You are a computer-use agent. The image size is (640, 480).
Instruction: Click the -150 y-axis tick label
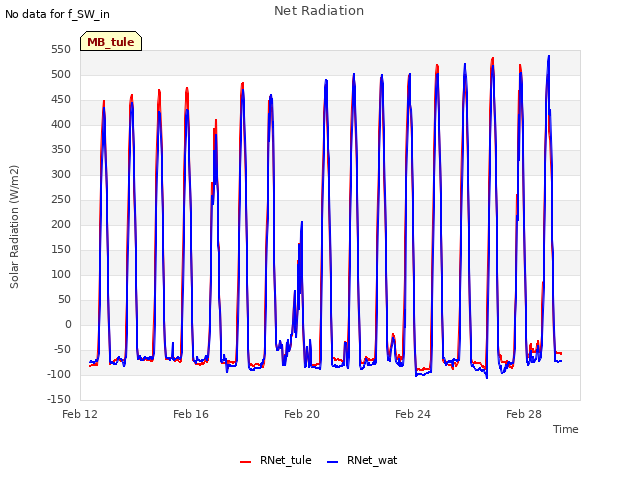59,399
